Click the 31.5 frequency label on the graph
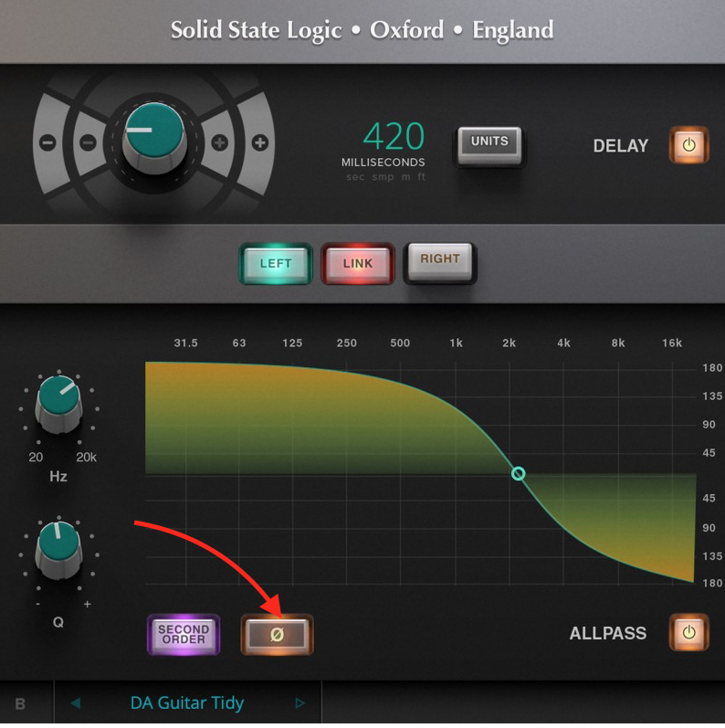The image size is (725, 728). (185, 343)
